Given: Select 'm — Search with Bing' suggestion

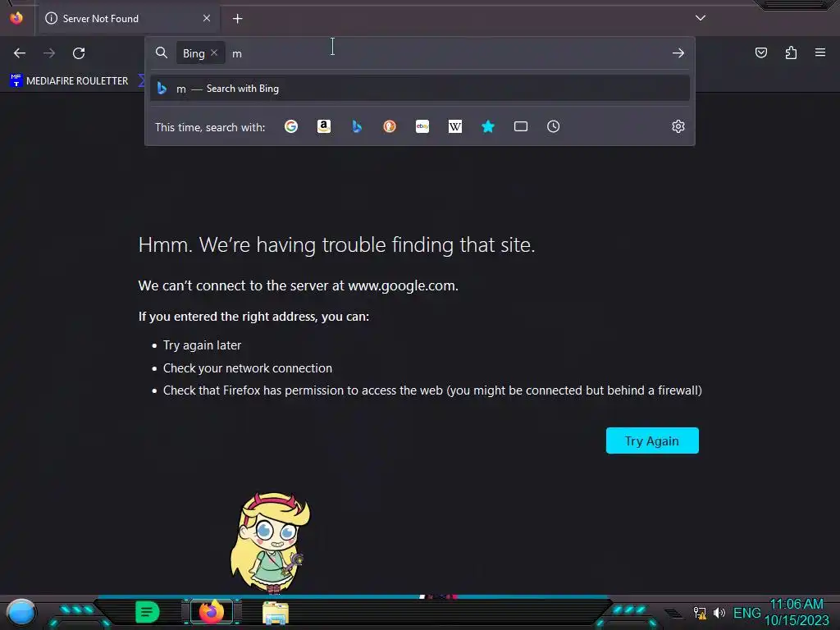Looking at the screenshot, I should tap(420, 89).
